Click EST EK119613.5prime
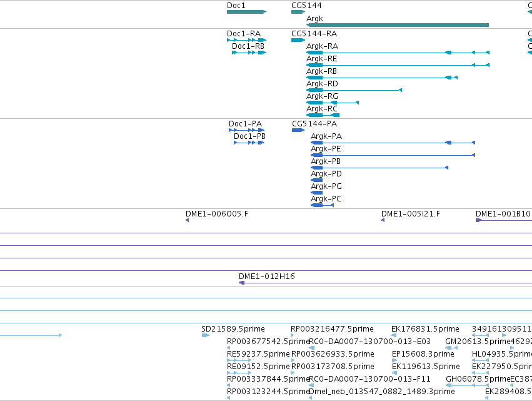The image size is (532, 401). coord(394,373)
